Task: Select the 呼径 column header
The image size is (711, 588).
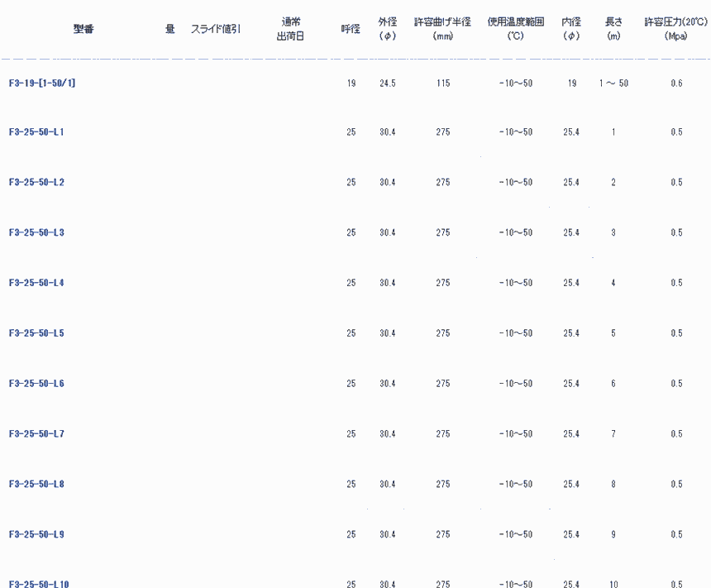Action: (351, 29)
